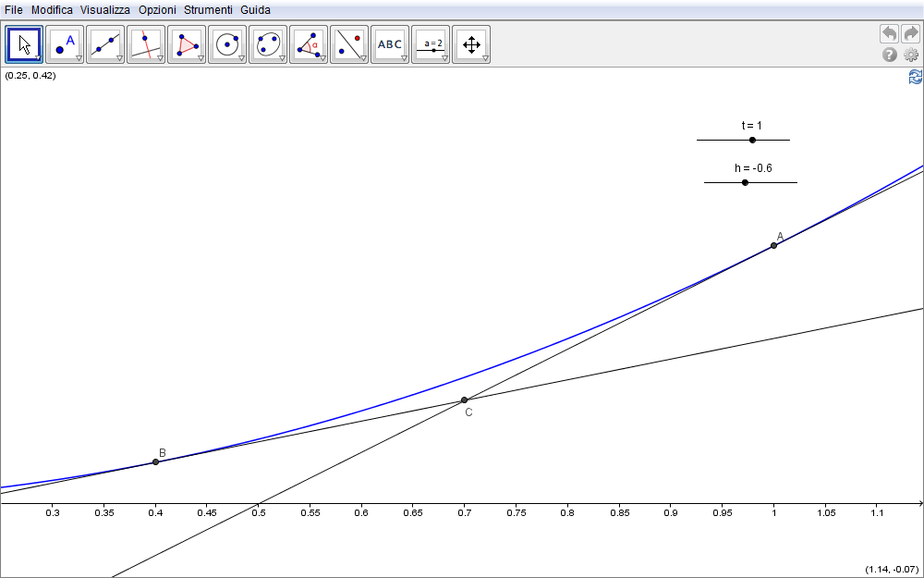
Task: Click the undo arrow button
Action: (x=889, y=33)
